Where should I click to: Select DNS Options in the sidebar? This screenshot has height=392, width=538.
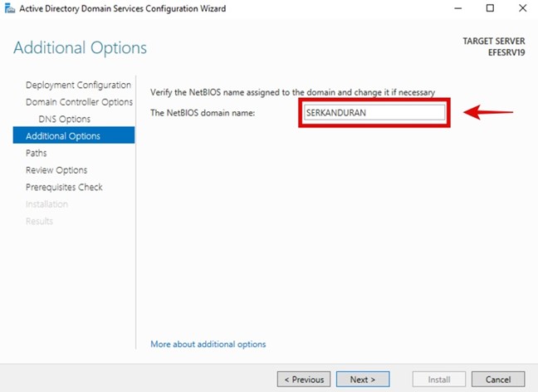tap(65, 119)
